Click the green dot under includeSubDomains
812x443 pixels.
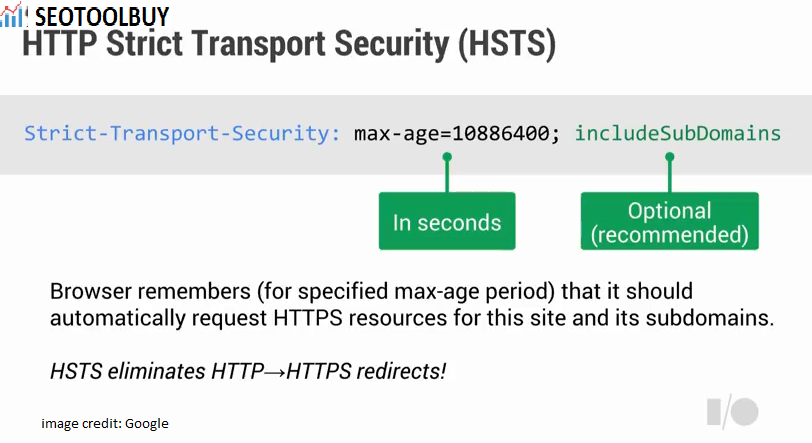pyautogui.click(x=670, y=156)
